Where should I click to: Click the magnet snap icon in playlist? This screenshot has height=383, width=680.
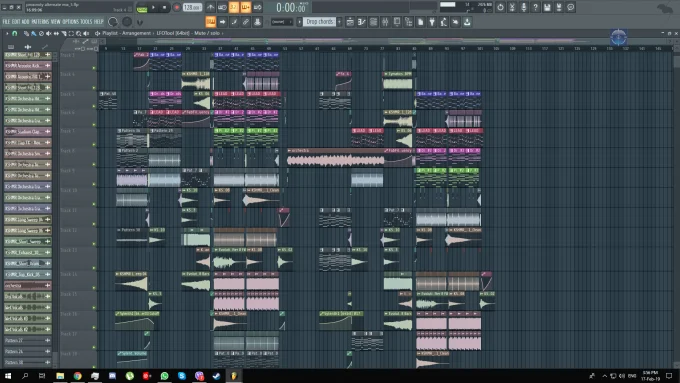point(14,33)
